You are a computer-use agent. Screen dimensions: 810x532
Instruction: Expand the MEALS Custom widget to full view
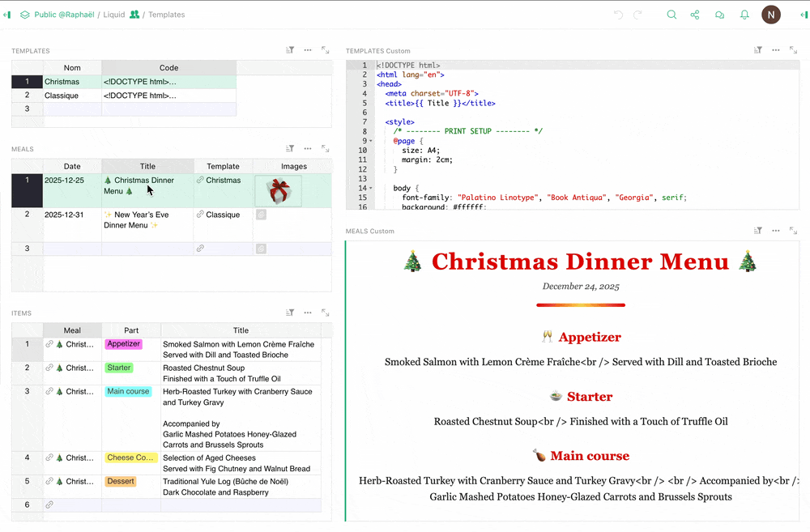pyautogui.click(x=793, y=230)
